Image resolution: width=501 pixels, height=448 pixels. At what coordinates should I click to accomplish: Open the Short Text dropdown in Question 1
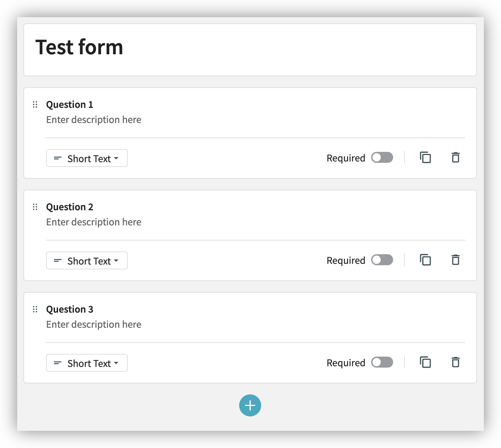87,158
